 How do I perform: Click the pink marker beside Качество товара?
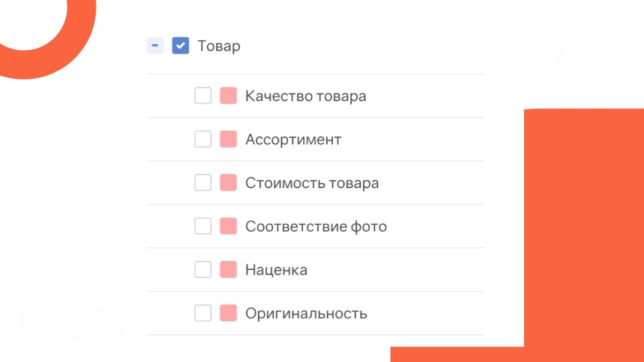pyautogui.click(x=228, y=95)
